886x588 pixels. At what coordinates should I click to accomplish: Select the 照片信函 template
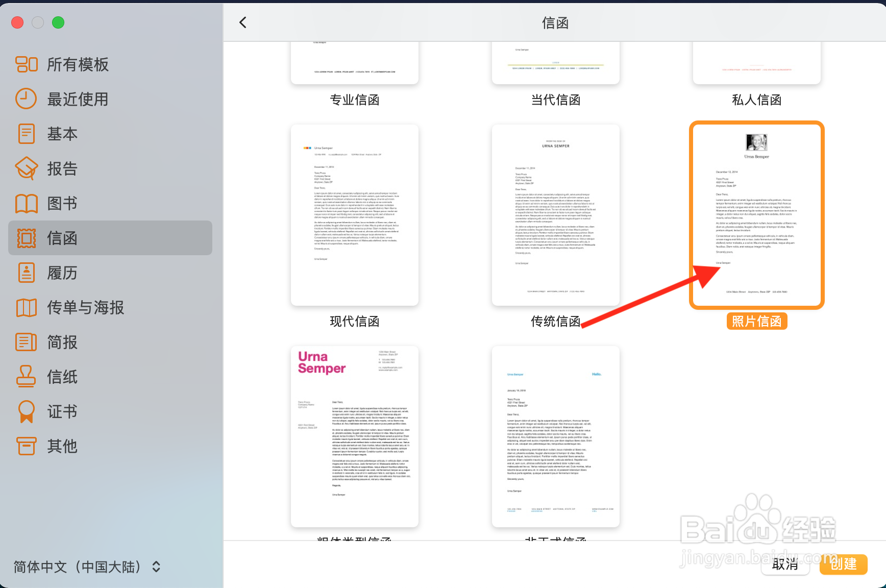[x=756, y=214]
